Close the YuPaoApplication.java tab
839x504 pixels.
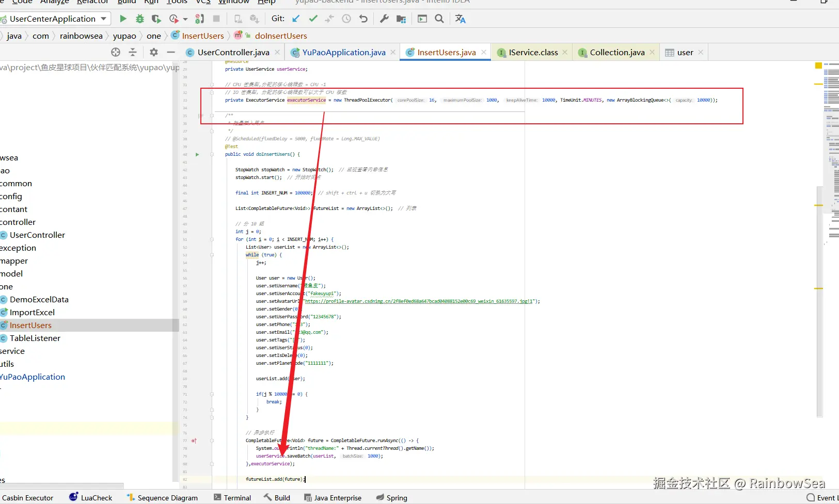tap(393, 52)
